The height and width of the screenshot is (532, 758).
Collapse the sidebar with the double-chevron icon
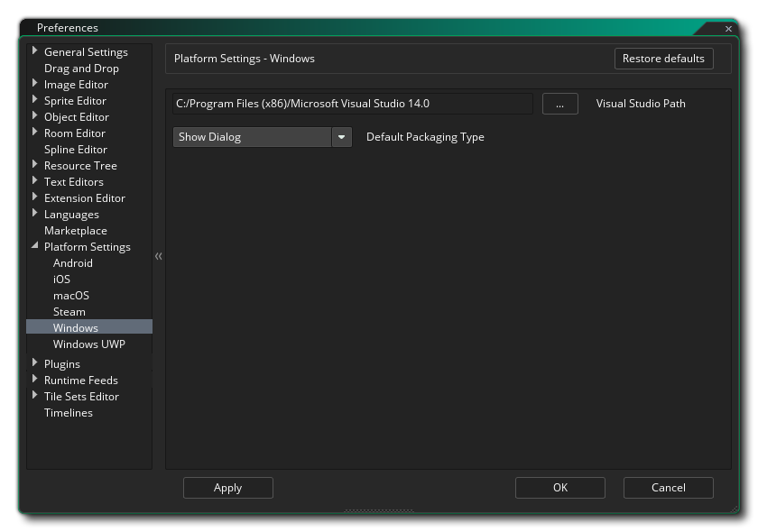pos(159,257)
